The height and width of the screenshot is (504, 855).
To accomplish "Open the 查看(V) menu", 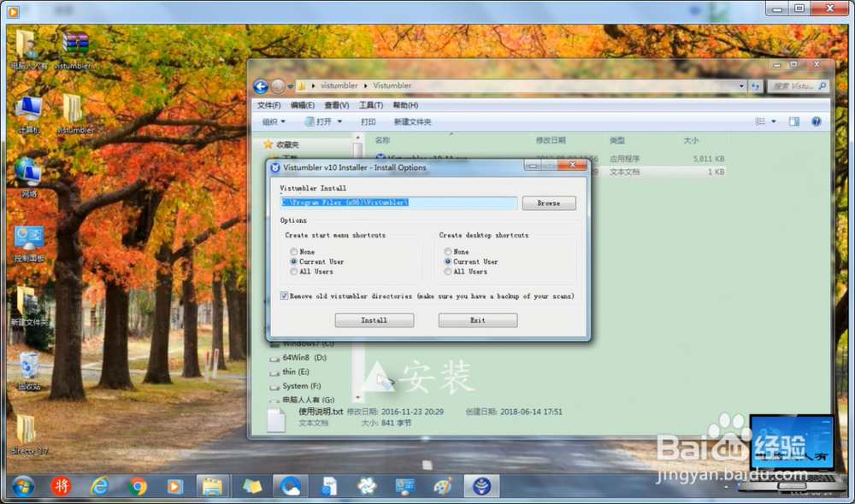I will (x=336, y=105).
